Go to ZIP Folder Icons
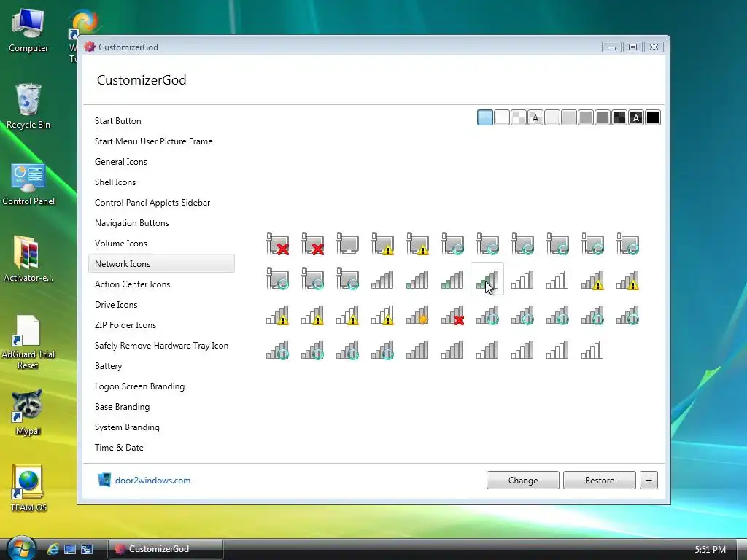The height and width of the screenshot is (560, 747). click(125, 325)
